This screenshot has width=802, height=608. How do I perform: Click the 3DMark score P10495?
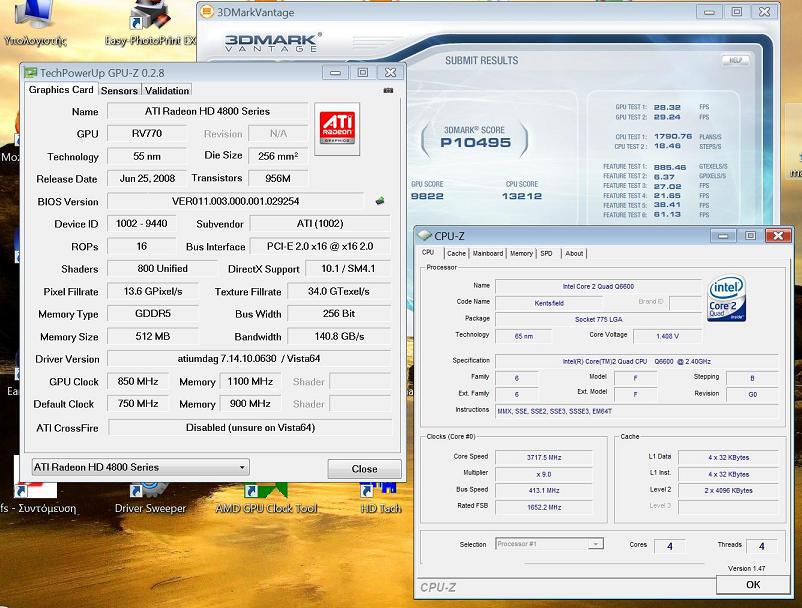tap(475, 143)
